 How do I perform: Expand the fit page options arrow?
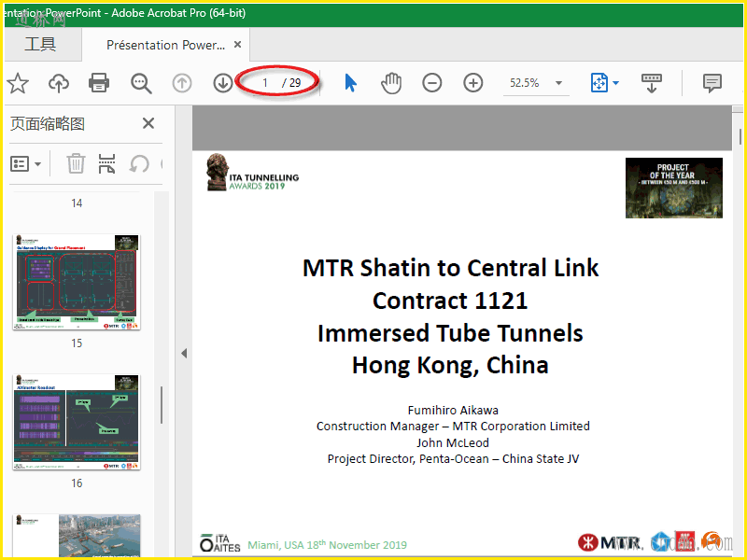pos(615,83)
